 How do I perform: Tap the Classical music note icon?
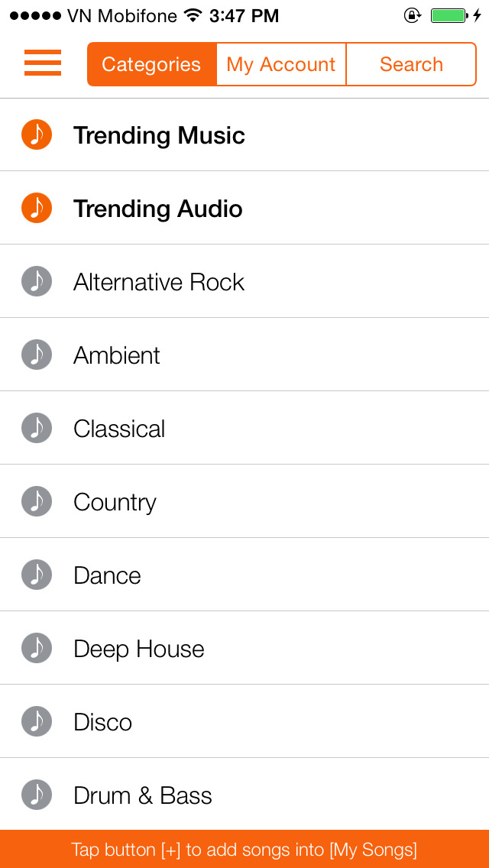click(37, 428)
